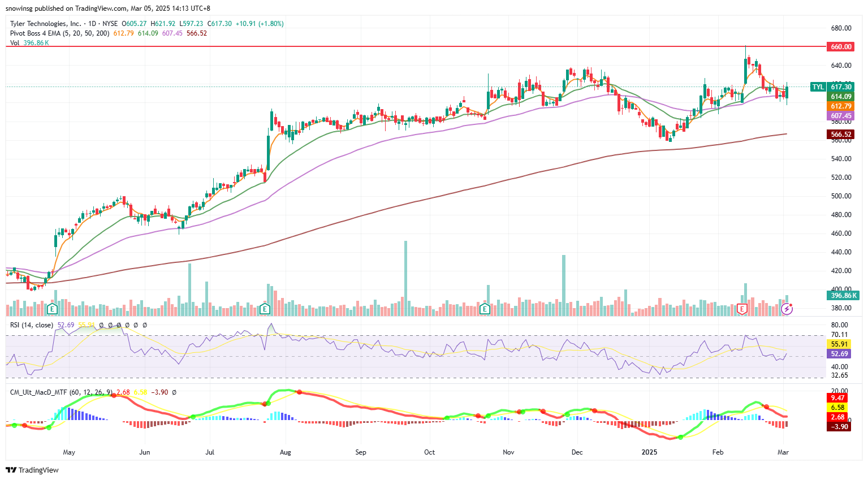Click the 380.00 price axis label
This screenshot has height=480, width=868.
(x=841, y=308)
